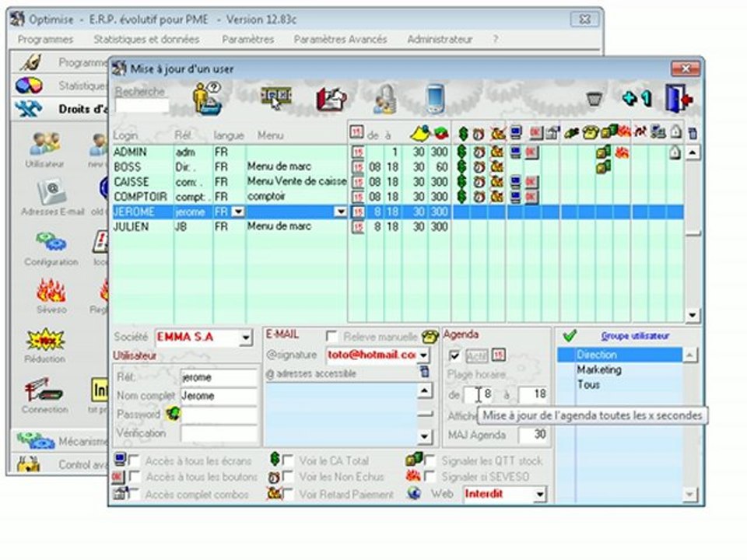This screenshot has height=560, width=747.
Task: Select Tous user group
Action: 588,385
